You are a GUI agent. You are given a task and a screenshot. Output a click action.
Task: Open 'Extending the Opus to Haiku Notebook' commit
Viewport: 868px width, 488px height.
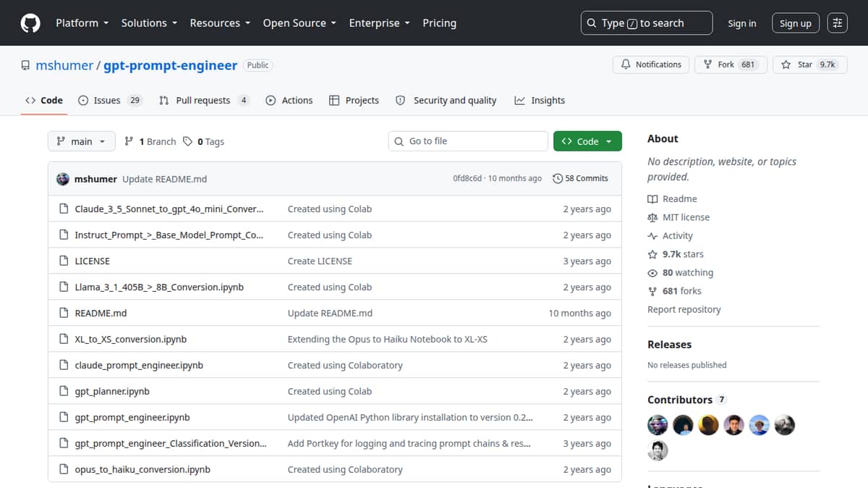click(x=388, y=340)
